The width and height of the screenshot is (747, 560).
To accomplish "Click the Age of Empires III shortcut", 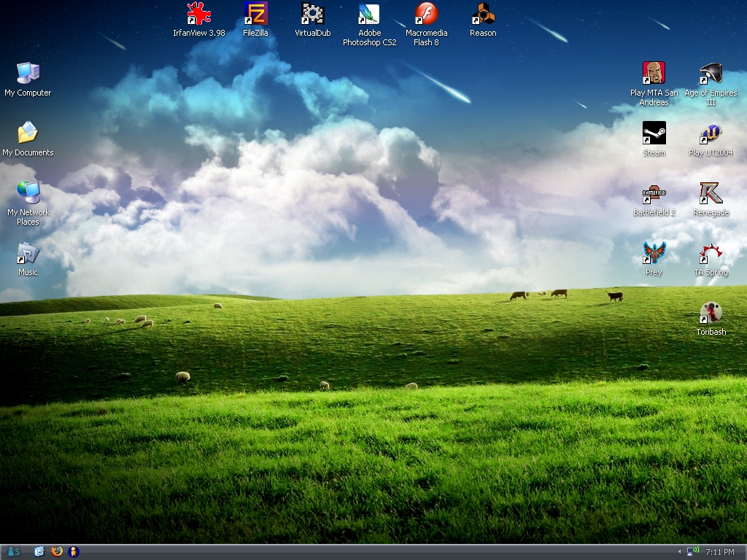I will pyautogui.click(x=711, y=73).
